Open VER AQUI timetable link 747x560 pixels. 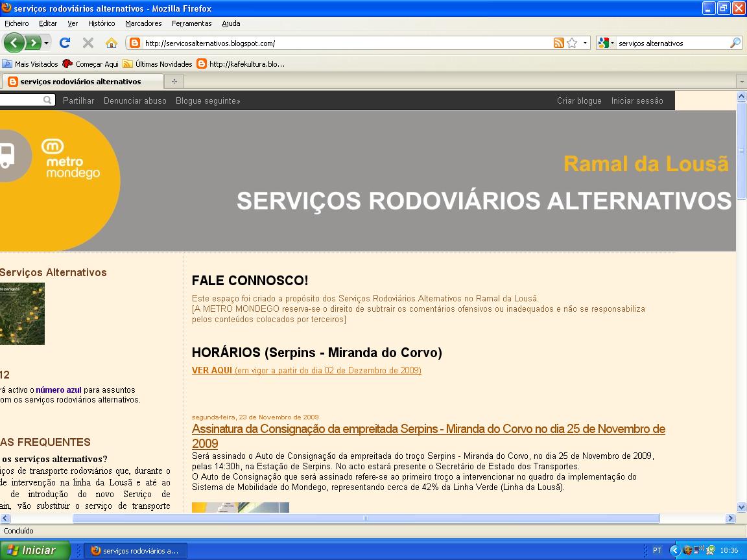coord(306,370)
